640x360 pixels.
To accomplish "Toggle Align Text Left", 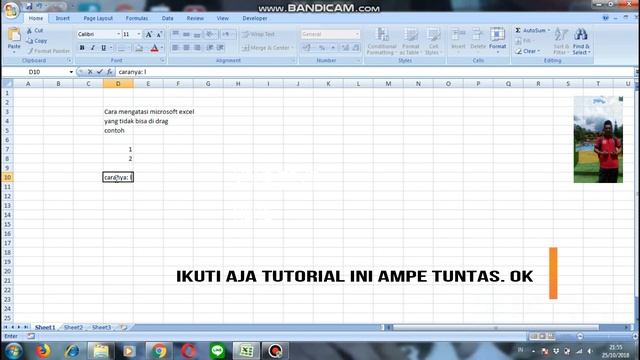I will [x=176, y=48].
